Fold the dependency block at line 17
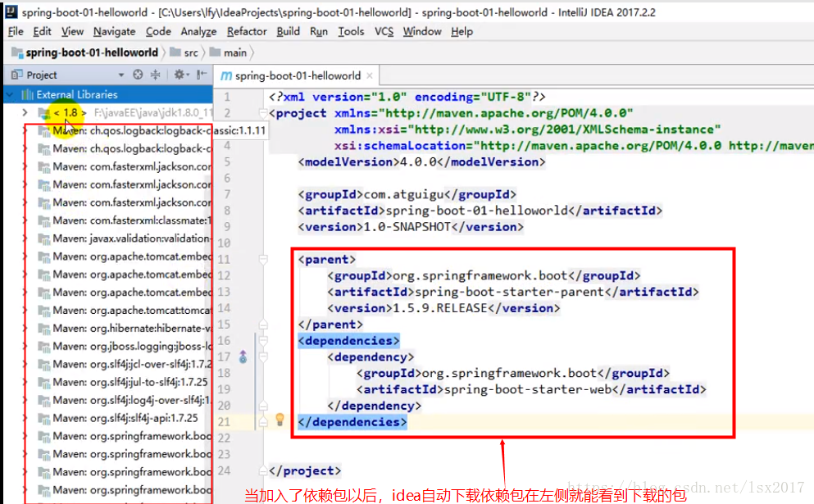The width and height of the screenshot is (814, 504). (x=263, y=356)
